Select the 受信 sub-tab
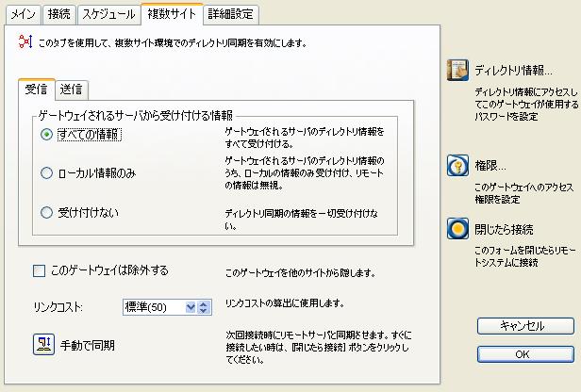581x392 pixels. coord(36,90)
